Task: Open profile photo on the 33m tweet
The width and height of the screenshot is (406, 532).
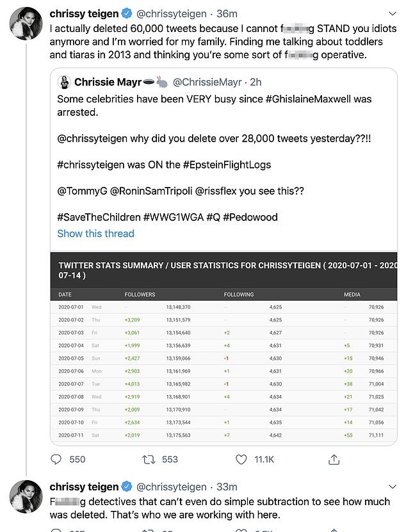Action: click(x=26, y=498)
